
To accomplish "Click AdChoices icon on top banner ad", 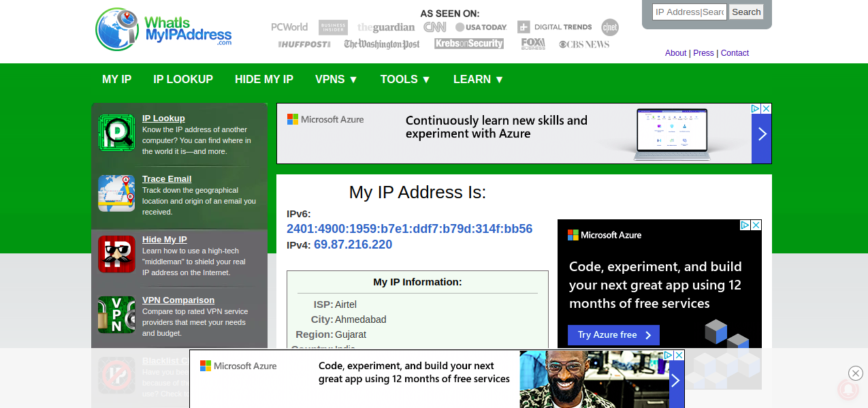I will point(756,109).
